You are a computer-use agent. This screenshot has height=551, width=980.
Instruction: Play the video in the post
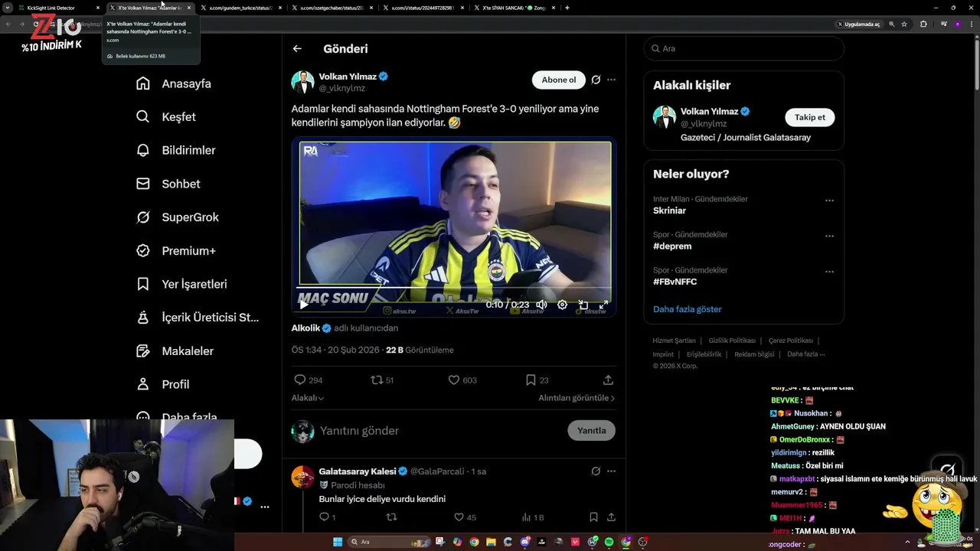click(x=304, y=305)
